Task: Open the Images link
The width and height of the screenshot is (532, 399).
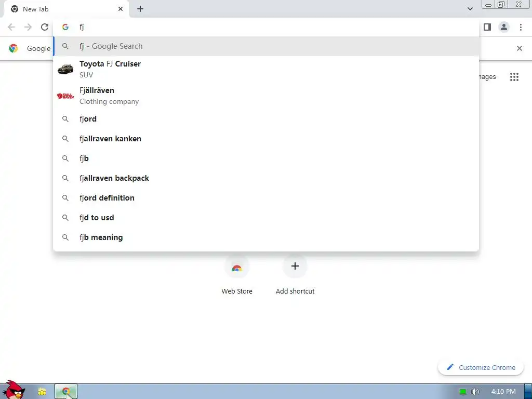Action: click(x=487, y=77)
